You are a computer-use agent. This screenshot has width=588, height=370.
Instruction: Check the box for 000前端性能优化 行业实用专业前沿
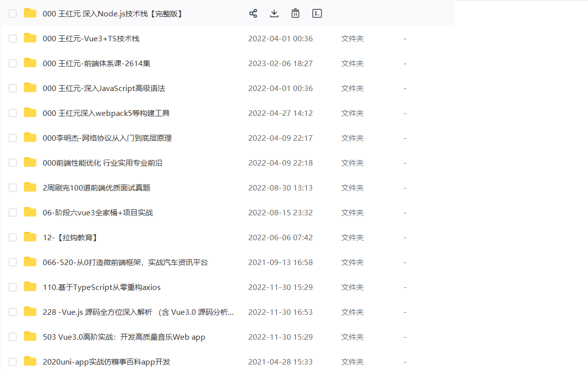click(13, 163)
